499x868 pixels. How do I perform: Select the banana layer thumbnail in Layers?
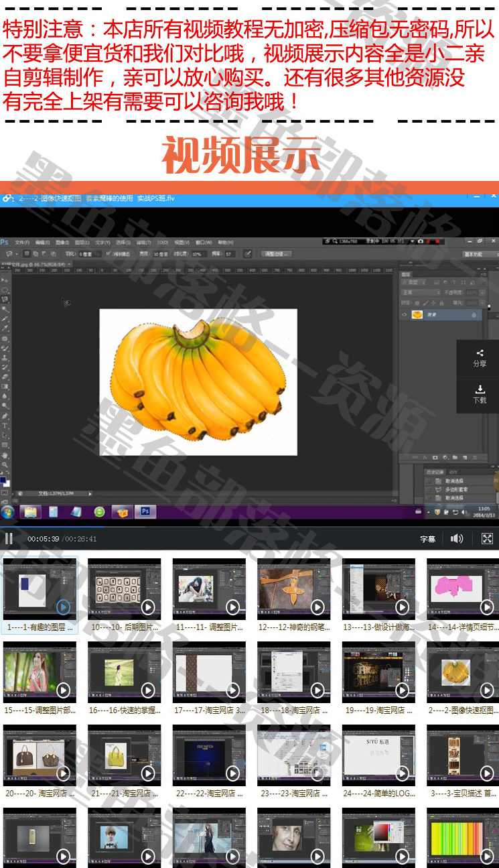pos(417,314)
